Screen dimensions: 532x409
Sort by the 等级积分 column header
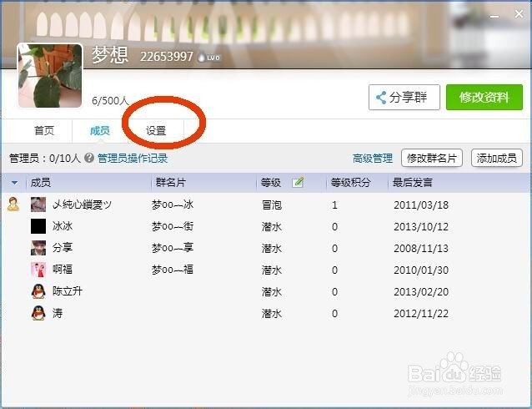click(x=350, y=183)
